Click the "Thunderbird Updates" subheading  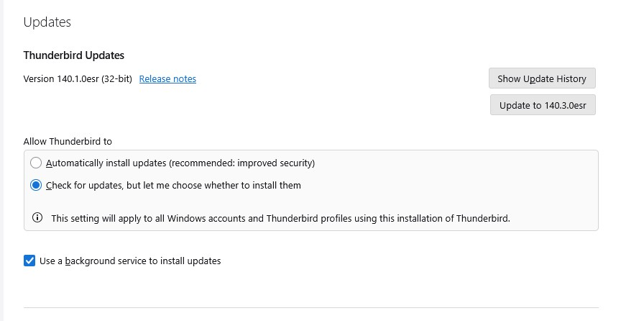[74, 55]
